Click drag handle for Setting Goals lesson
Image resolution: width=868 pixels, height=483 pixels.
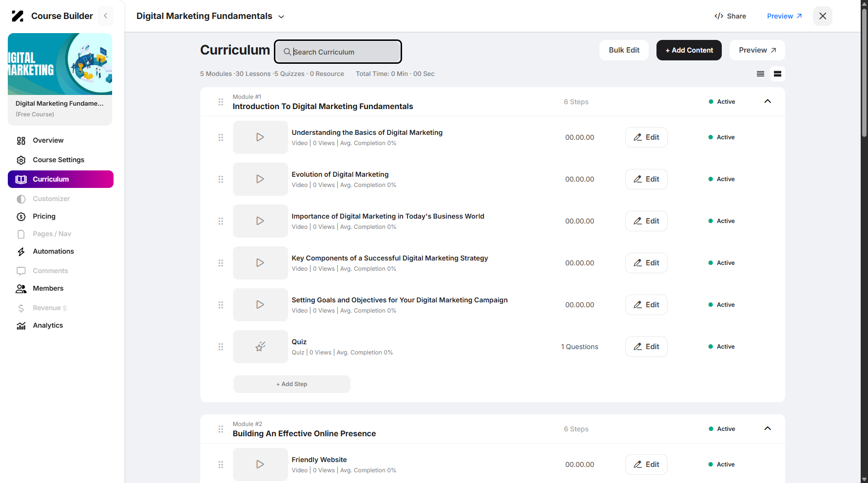(221, 305)
